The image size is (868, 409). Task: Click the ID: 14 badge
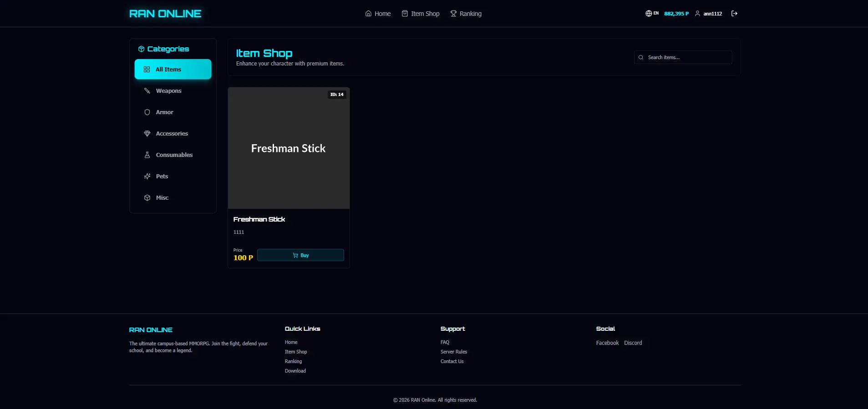coord(337,95)
